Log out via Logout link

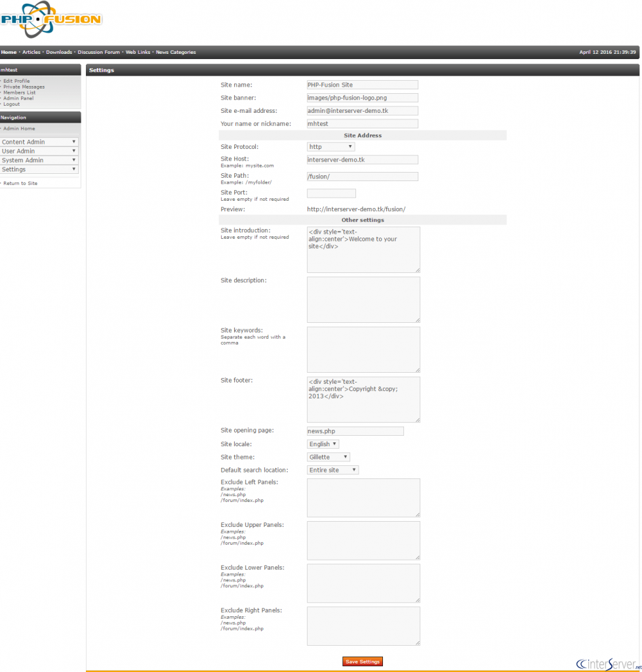coord(12,104)
